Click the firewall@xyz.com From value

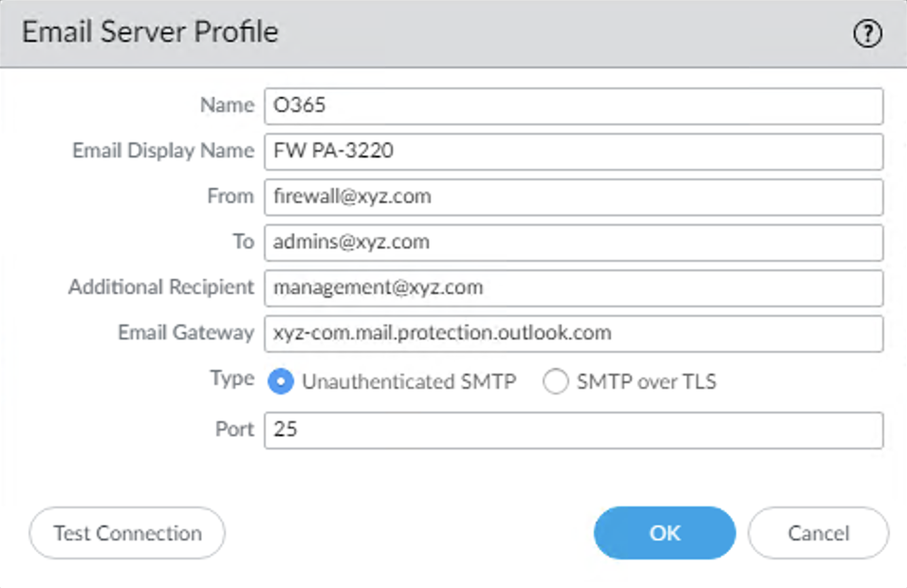pos(349,196)
